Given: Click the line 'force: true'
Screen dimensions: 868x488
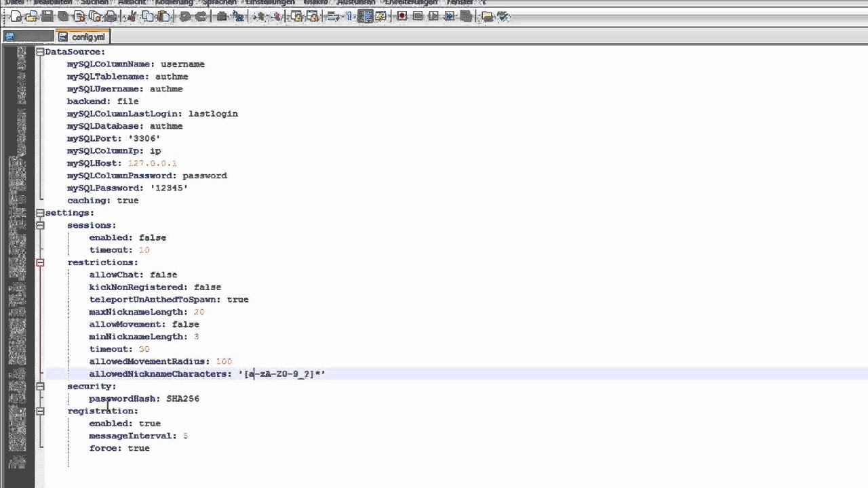Looking at the screenshot, I should (x=119, y=448).
